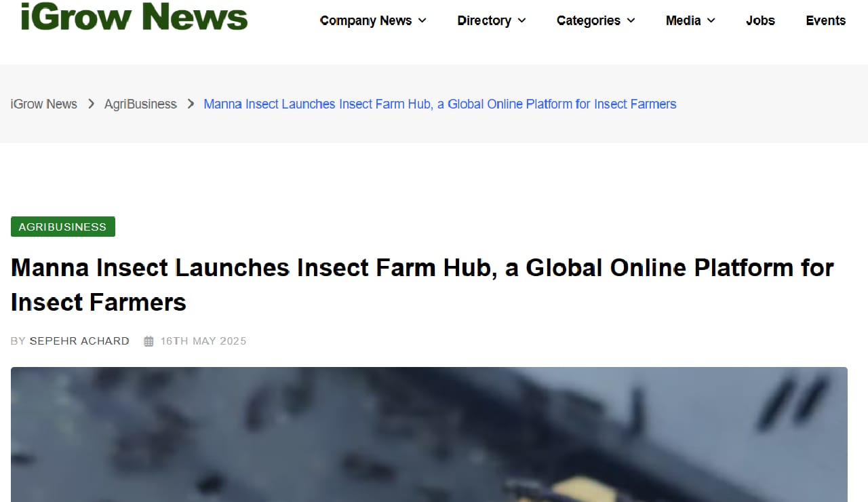Open the Media menu
The width and height of the screenshot is (868, 502).
coord(684,21)
